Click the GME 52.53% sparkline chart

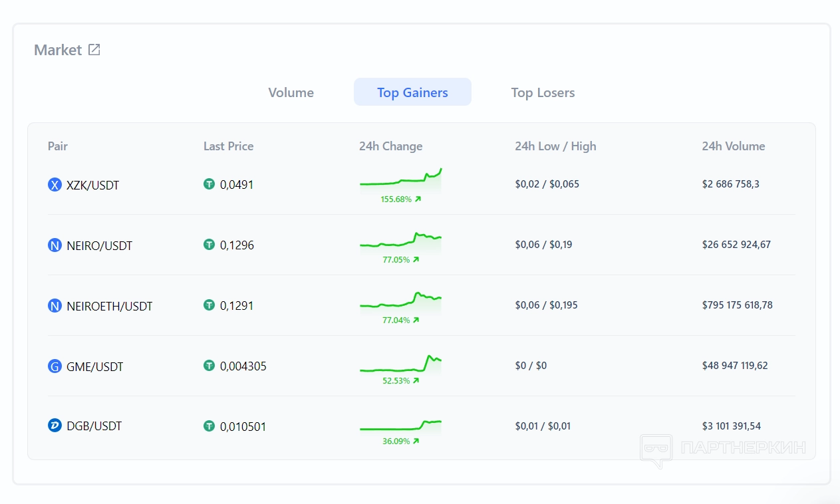point(400,364)
